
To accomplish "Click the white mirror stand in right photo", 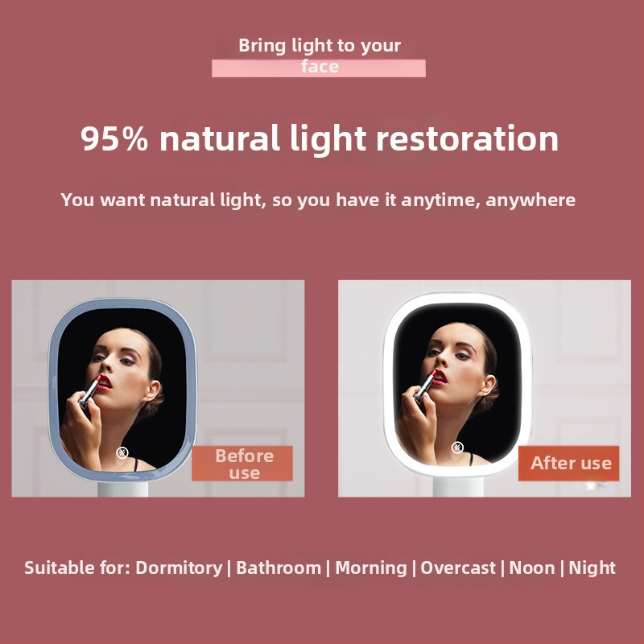I will pyautogui.click(x=458, y=487).
